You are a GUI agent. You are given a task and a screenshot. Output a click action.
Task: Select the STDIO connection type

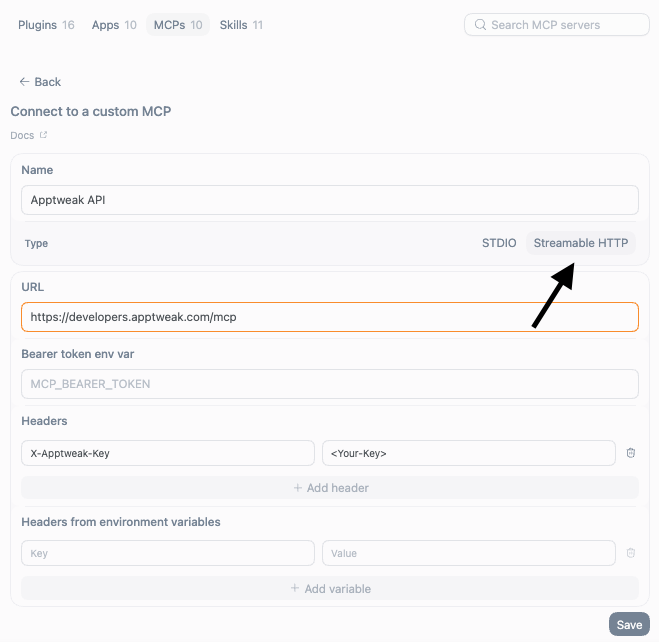coord(499,243)
